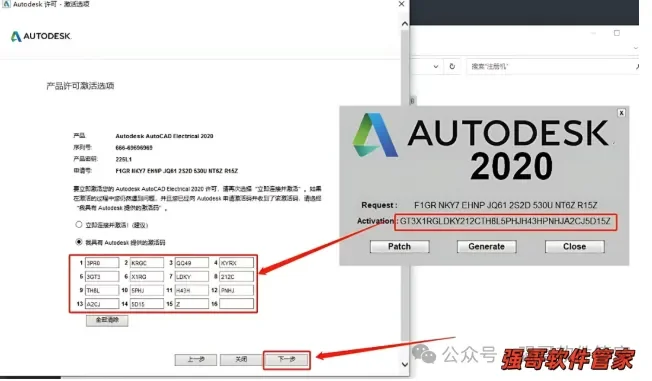Click the scroll-up arrow of the license window
This screenshot has height=381, width=652.
pos(405,24)
